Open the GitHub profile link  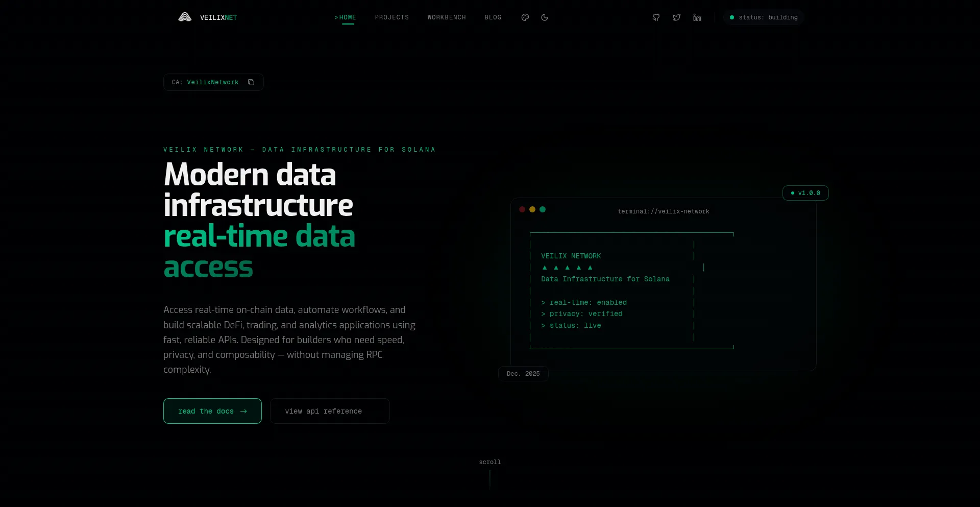(656, 17)
